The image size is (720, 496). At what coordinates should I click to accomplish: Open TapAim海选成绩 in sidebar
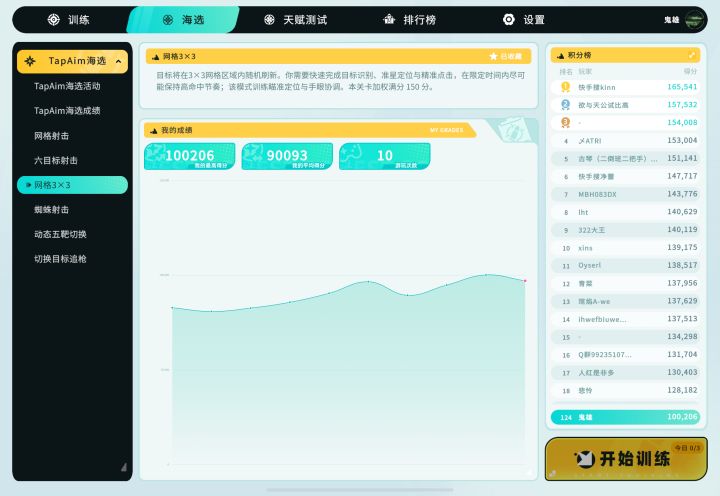pyautogui.click(x=67, y=111)
